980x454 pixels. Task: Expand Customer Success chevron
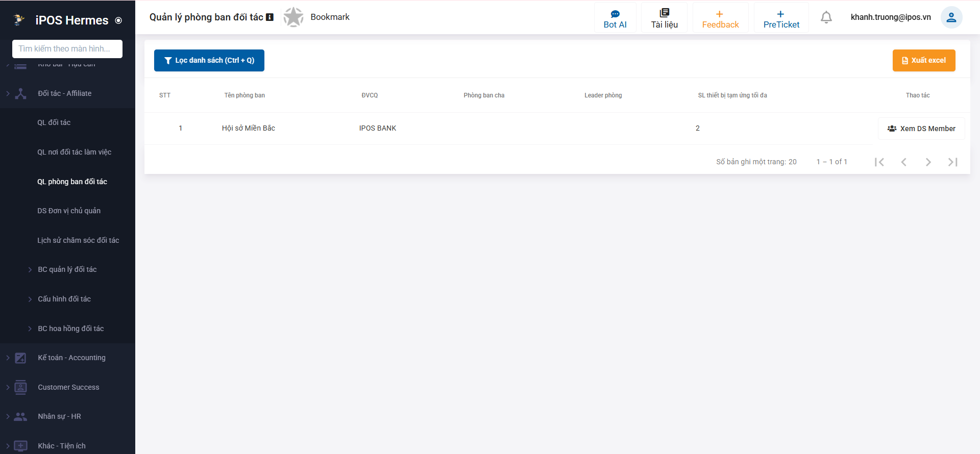coord(8,387)
